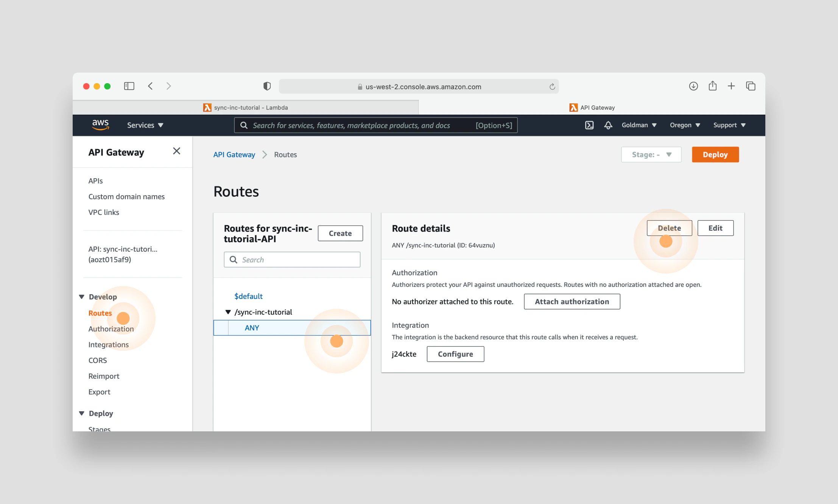Go forward with the browser forward arrow
The height and width of the screenshot is (504, 838).
coord(169,86)
